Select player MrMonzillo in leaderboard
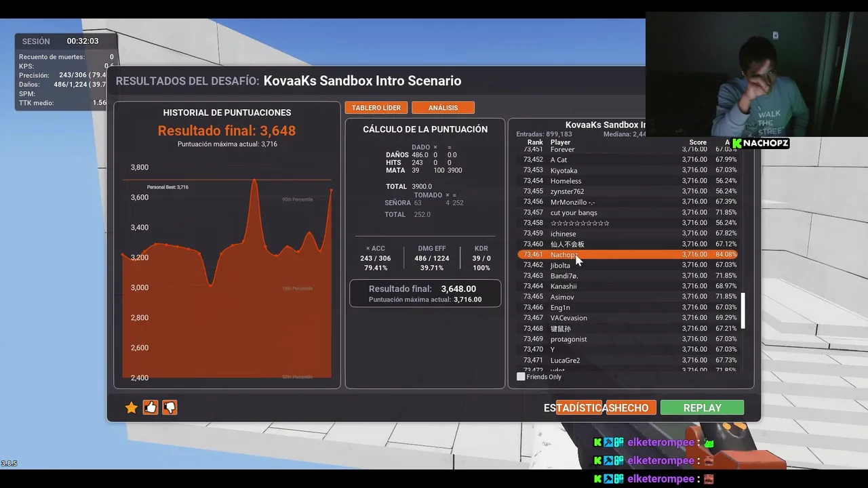This screenshot has height=488, width=868. (628, 202)
